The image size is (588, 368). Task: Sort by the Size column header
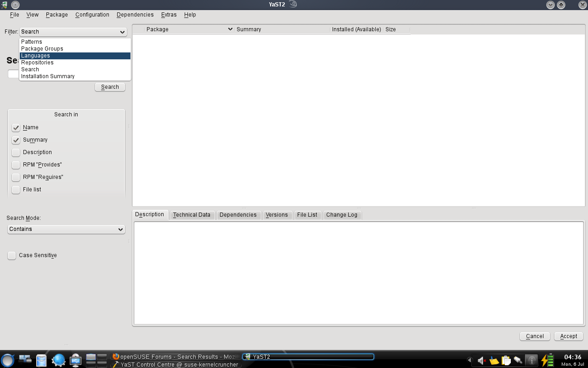[x=396, y=29]
